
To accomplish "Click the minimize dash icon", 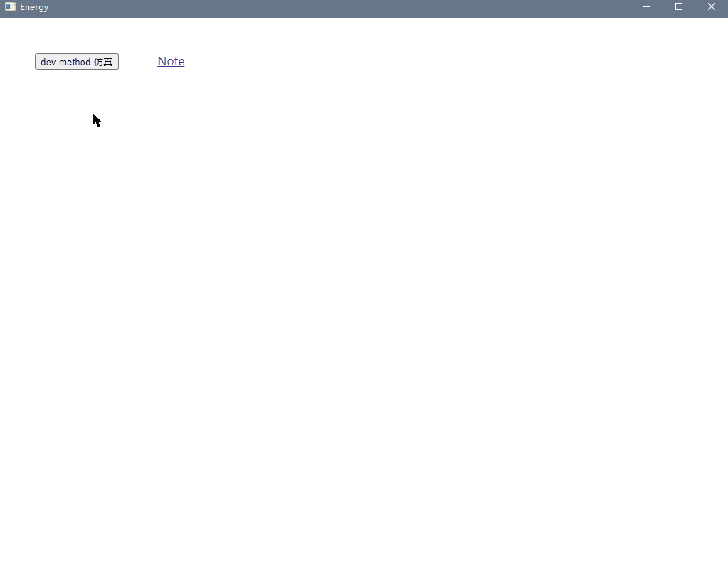I will (x=646, y=6).
